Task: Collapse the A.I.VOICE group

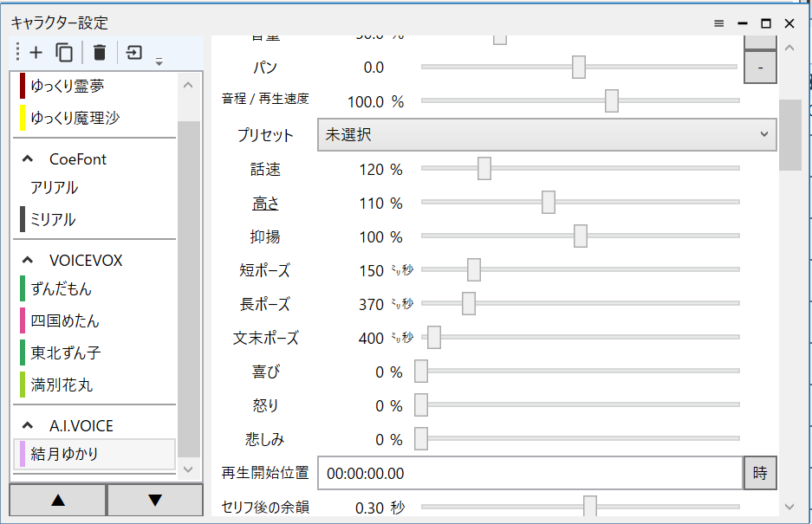Action: (28, 426)
